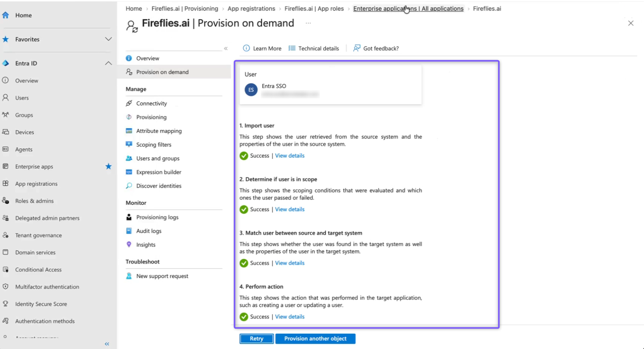The width and height of the screenshot is (644, 349).
Task: Open Attribute mapping in Manage section
Action: pyautogui.click(x=159, y=131)
